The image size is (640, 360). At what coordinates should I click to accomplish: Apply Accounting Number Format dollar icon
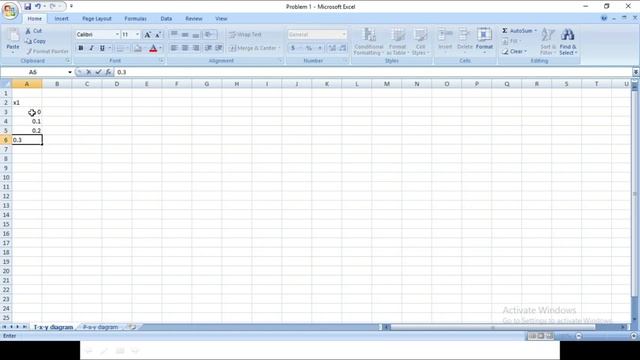tap(293, 48)
